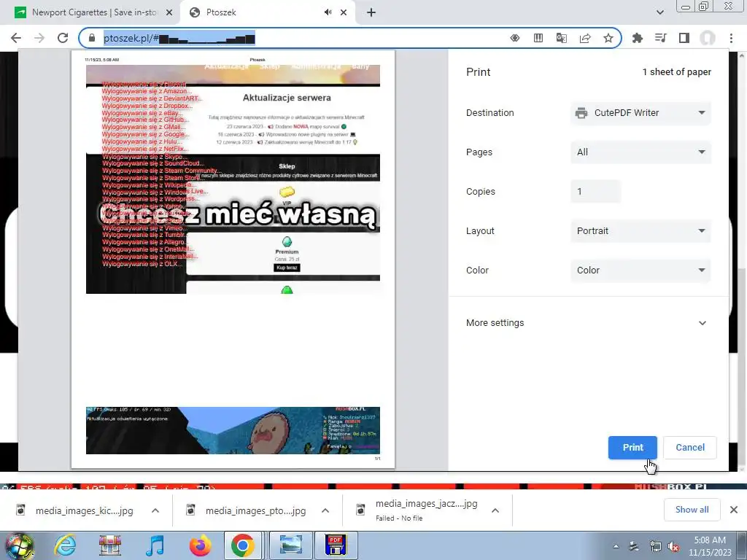Toggle the side panel icon
747x560 pixels.
tap(684, 38)
